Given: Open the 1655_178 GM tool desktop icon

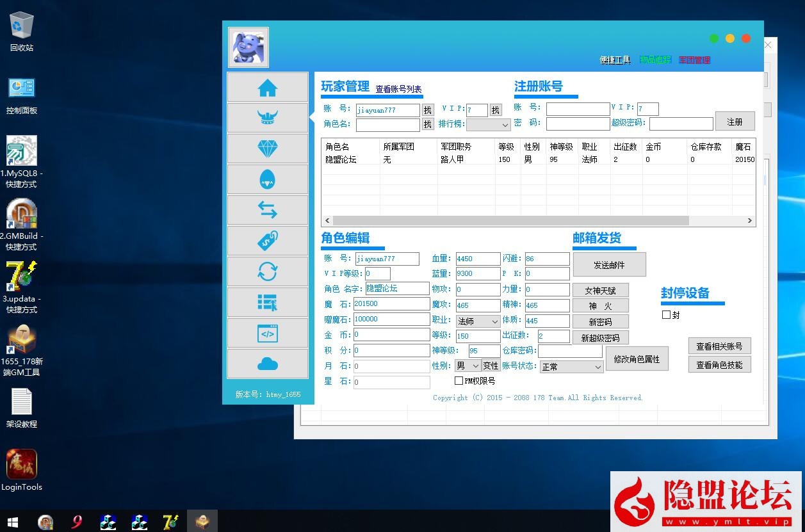Looking at the screenshot, I should point(22,350).
